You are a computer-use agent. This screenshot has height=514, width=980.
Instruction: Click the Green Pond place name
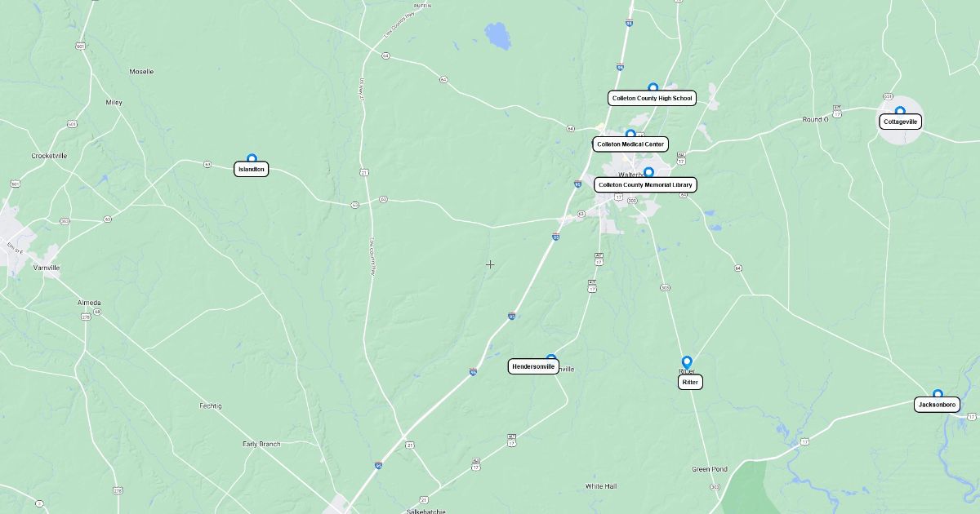(x=710, y=469)
